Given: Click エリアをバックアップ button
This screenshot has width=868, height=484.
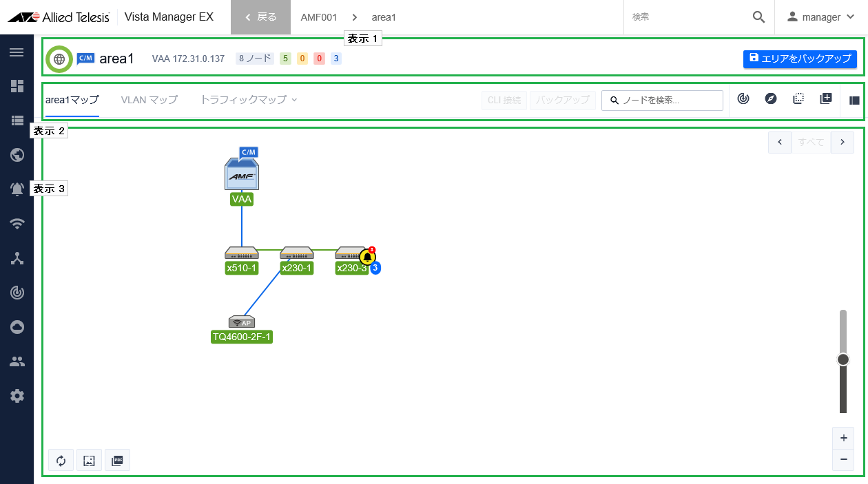Looking at the screenshot, I should 800,59.
